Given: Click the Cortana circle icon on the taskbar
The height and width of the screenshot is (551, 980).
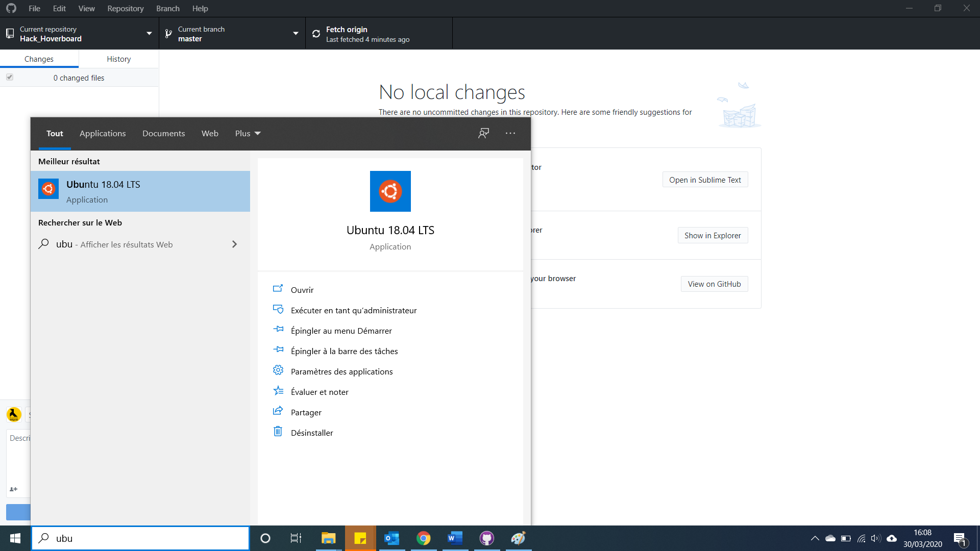Looking at the screenshot, I should 265,538.
